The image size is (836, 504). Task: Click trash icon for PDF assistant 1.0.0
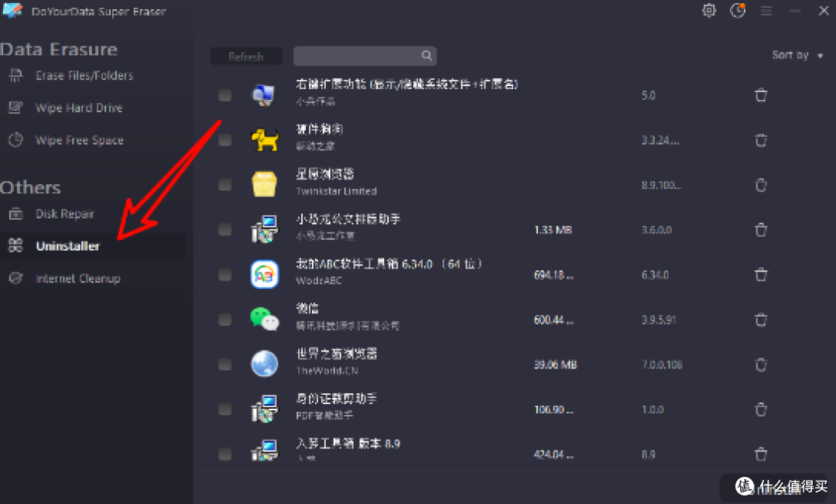(x=761, y=409)
